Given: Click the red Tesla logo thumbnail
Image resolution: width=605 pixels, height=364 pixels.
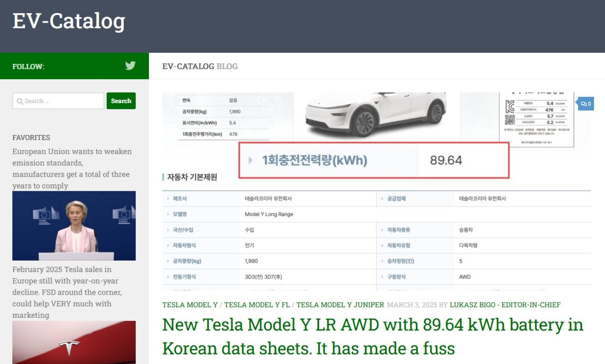Looking at the screenshot, I should 74,342.
